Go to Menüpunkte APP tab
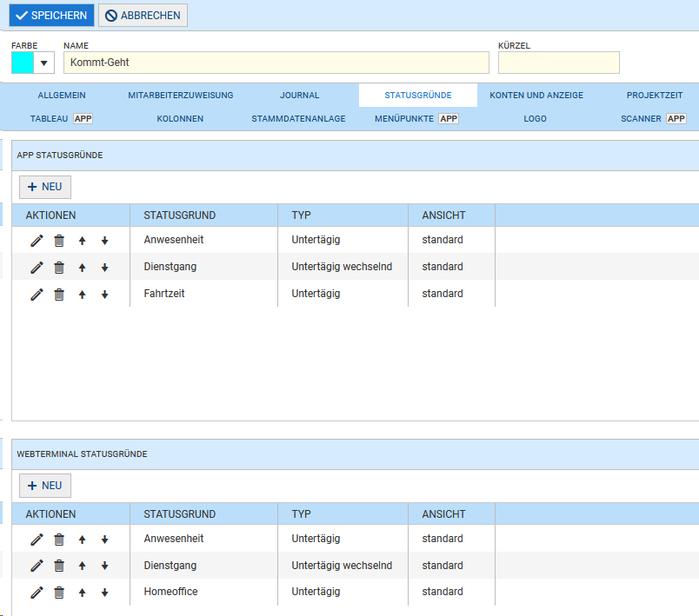Image resolution: width=699 pixels, height=616 pixels. (x=416, y=119)
